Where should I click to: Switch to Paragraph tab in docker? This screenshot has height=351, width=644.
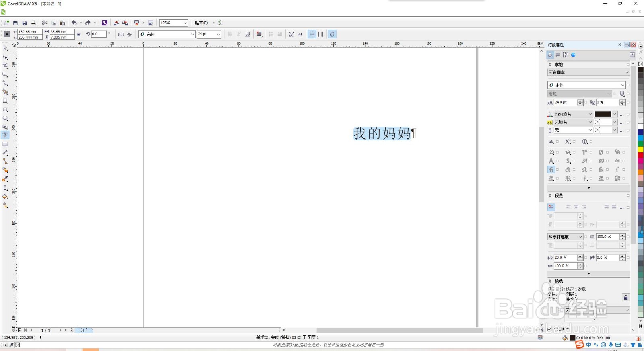point(558,55)
